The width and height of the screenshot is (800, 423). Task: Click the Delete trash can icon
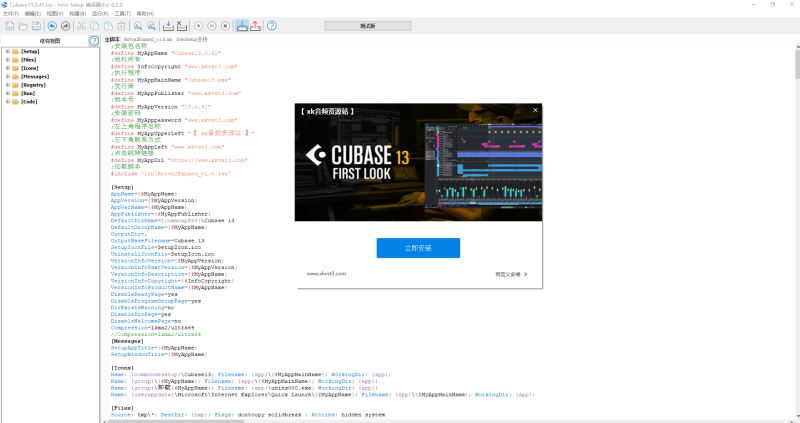click(x=121, y=26)
